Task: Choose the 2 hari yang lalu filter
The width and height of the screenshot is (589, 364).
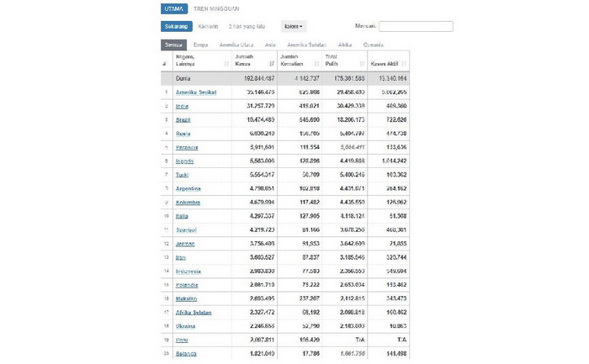Action: [x=247, y=26]
